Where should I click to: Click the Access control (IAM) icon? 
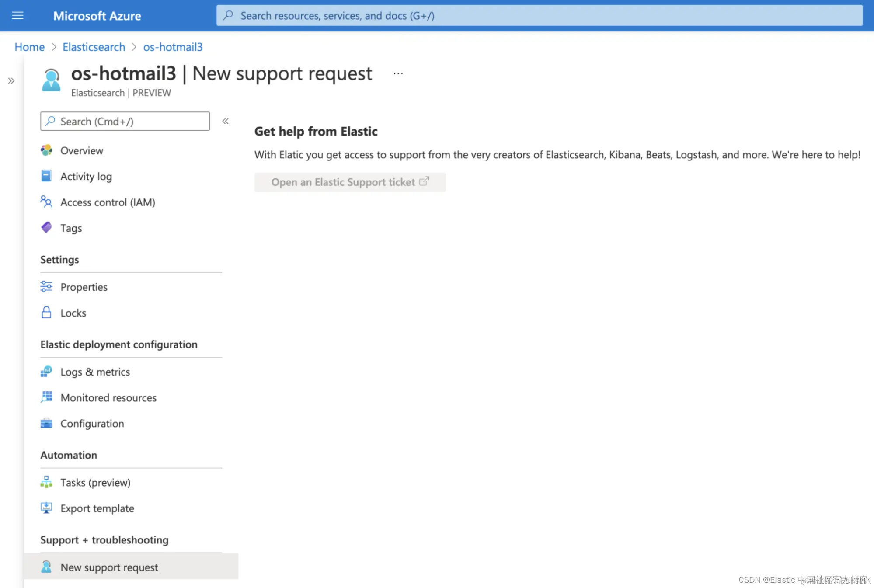pyautogui.click(x=46, y=202)
